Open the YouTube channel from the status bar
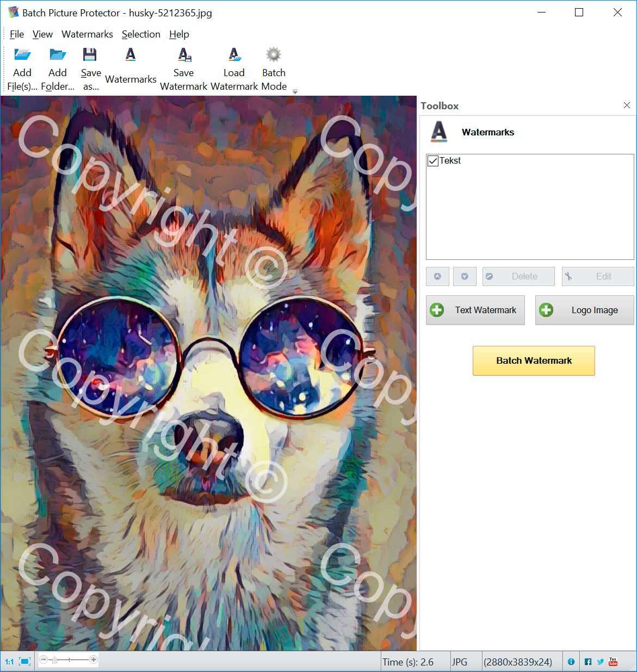The width and height of the screenshot is (637, 672). click(x=613, y=662)
